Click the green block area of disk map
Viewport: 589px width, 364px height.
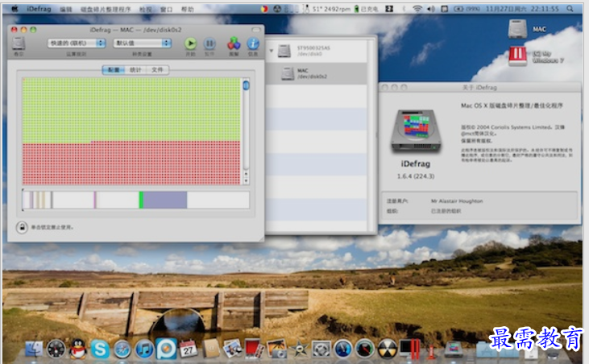point(131,110)
